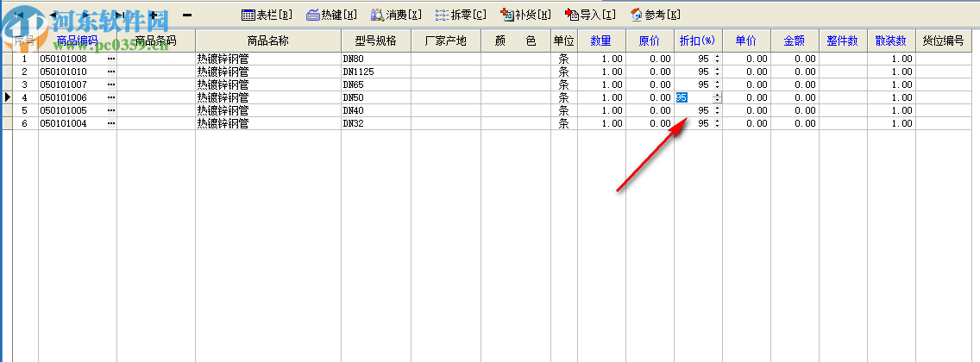Select the DN65 specification cell
The height and width of the screenshot is (362, 980).
[375, 84]
